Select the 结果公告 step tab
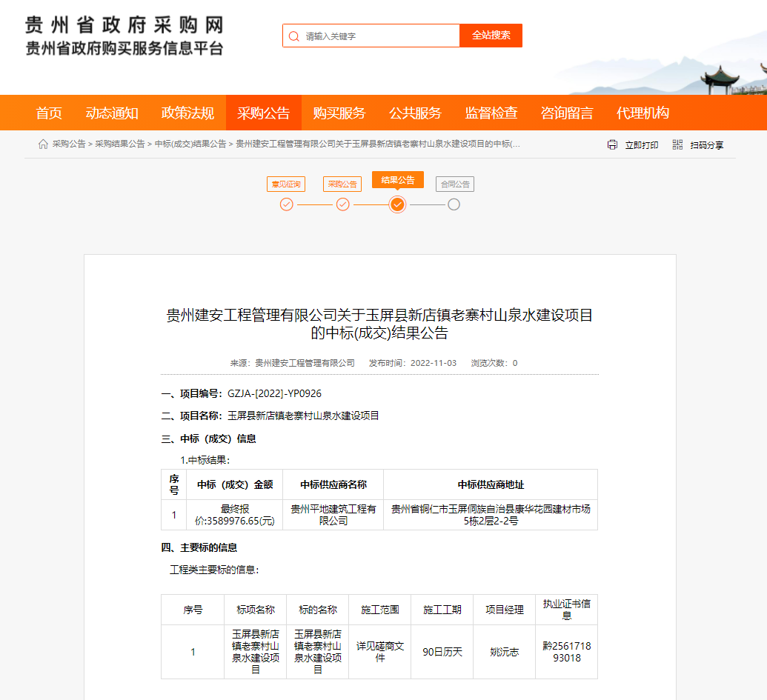This screenshot has height=700, width=767. tap(398, 180)
